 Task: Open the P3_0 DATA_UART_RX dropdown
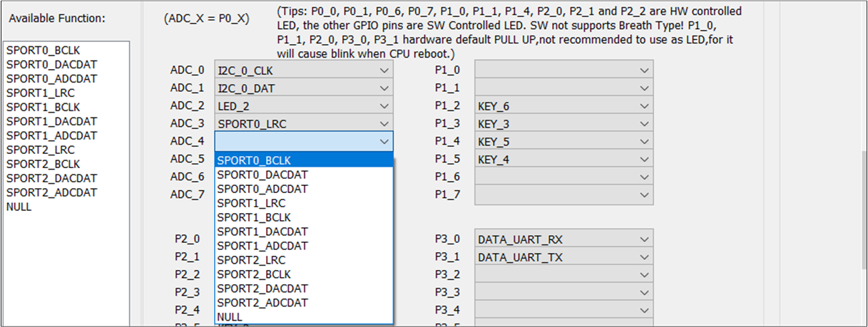coord(563,239)
